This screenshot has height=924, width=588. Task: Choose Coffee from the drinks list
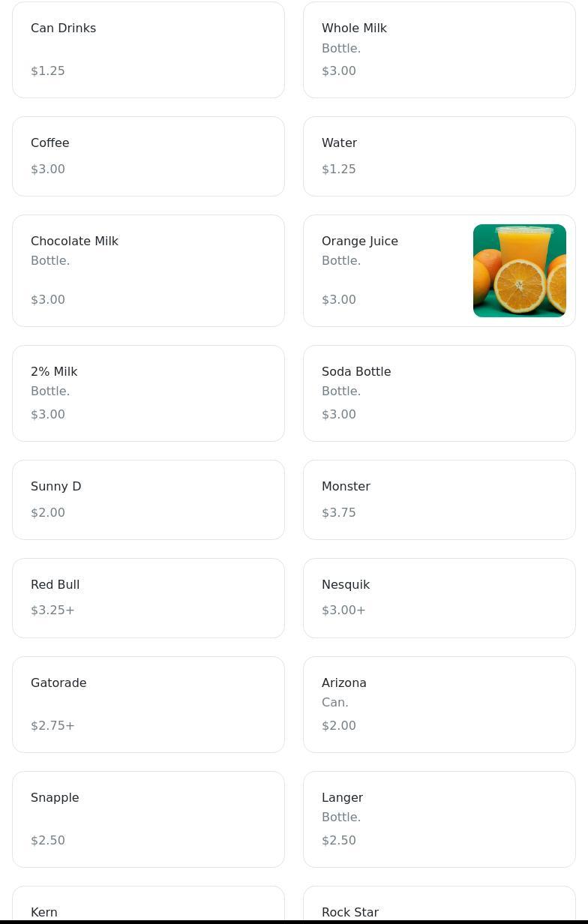click(148, 156)
